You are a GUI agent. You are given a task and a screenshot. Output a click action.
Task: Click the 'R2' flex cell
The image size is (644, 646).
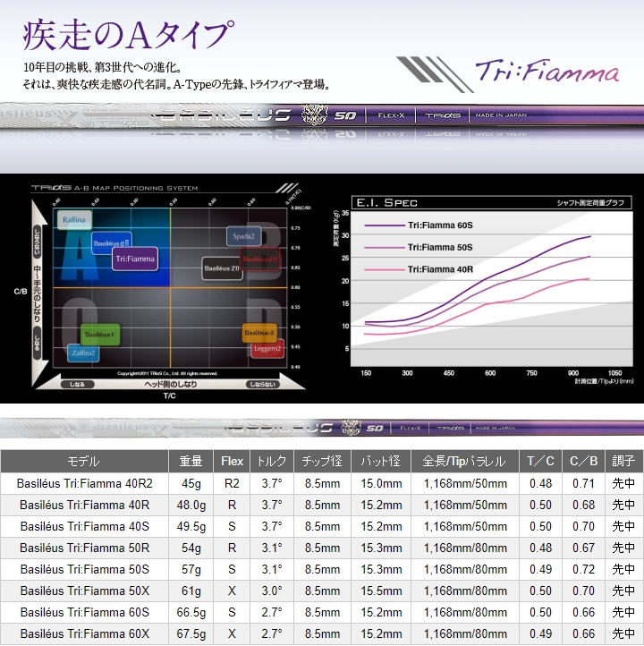pos(232,483)
